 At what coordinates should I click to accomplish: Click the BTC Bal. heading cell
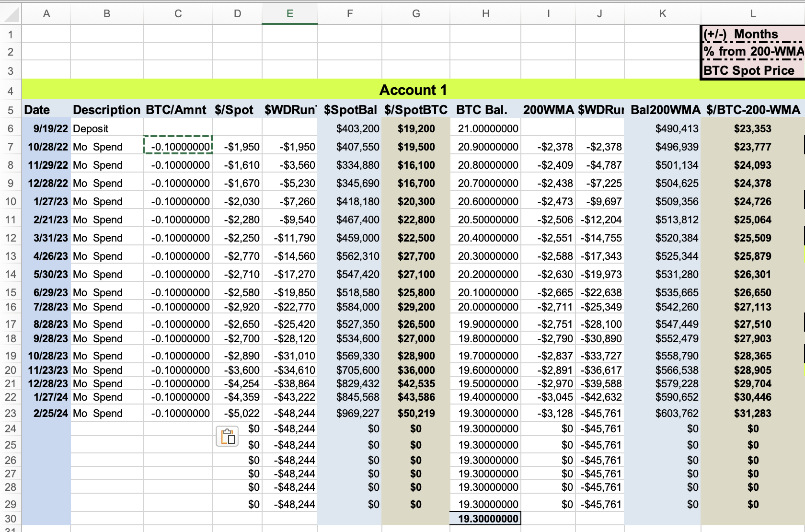(x=485, y=110)
